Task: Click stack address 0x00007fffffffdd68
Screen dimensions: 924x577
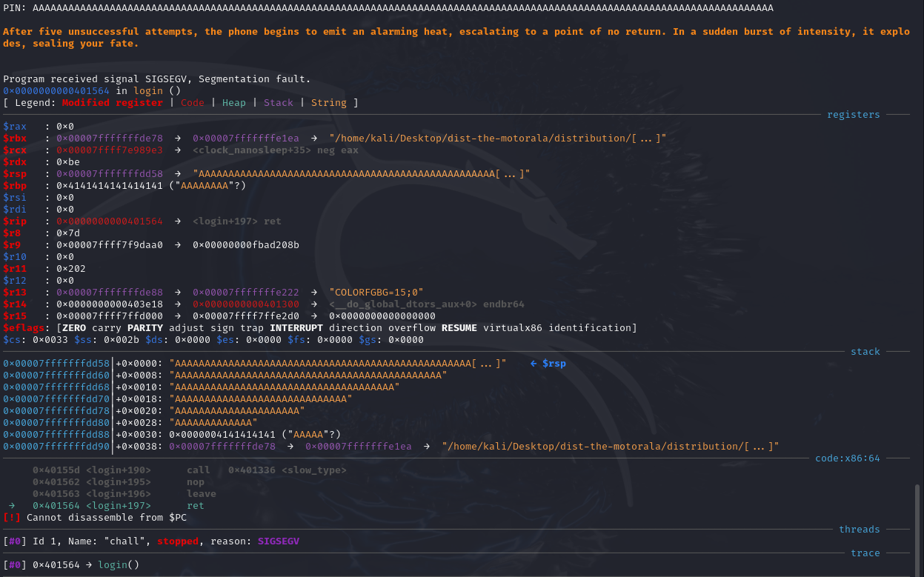Action: coord(56,387)
